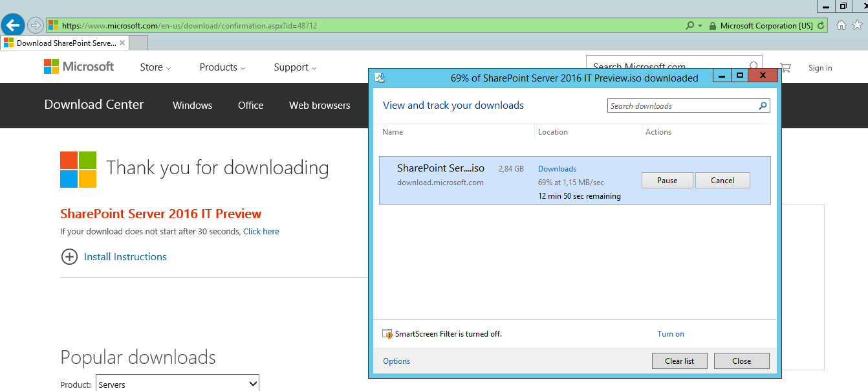868x391 pixels.
Task: Click the Search downloads input field
Action: click(x=682, y=106)
